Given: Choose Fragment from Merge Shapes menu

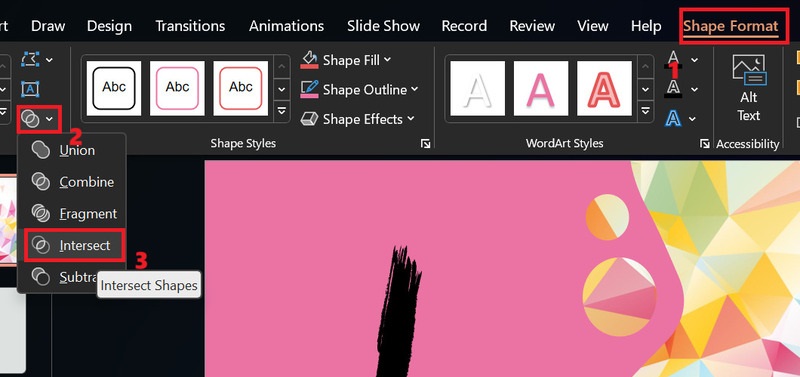Looking at the screenshot, I should click(x=71, y=214).
